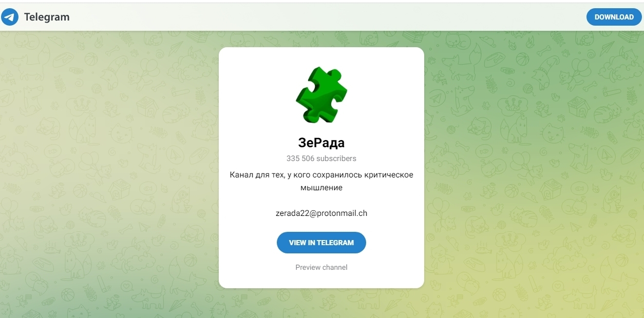
Task: Click the word VIEW on the blue button
Action: tap(298, 243)
